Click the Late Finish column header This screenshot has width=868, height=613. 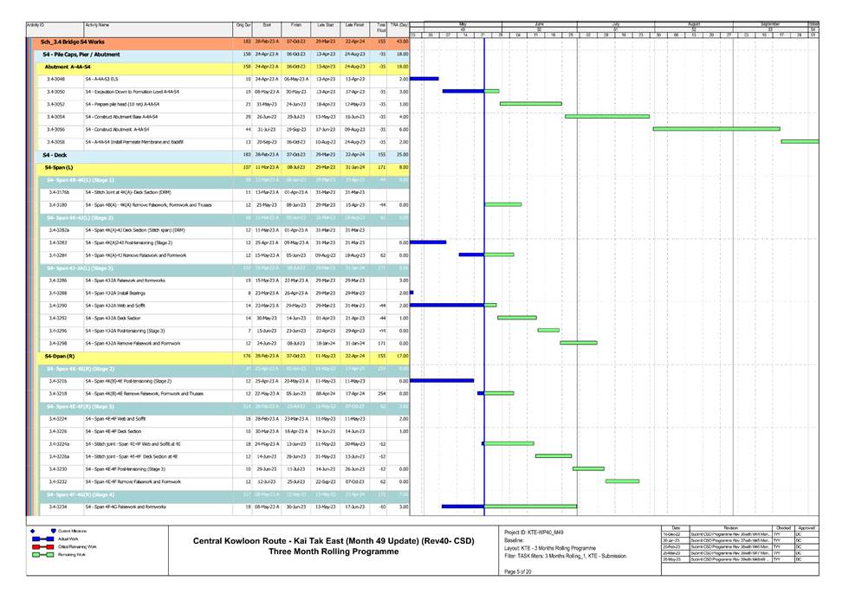coord(355,27)
